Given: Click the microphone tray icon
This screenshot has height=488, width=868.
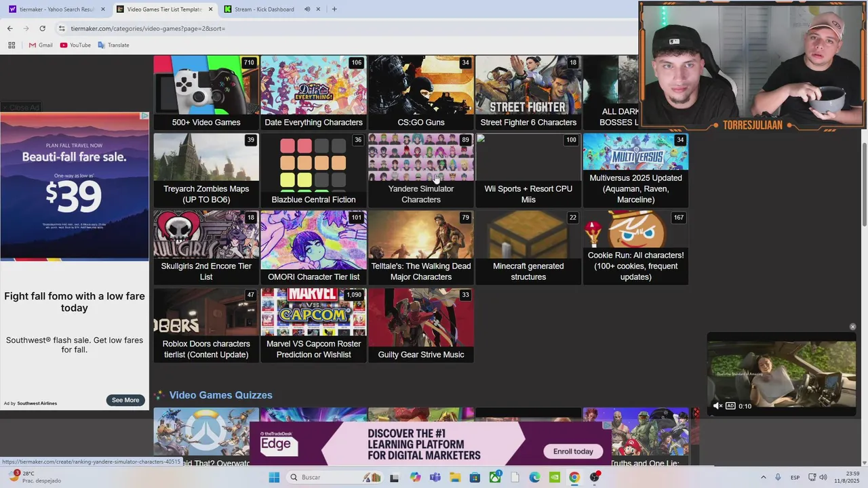Looking at the screenshot, I should (x=778, y=477).
